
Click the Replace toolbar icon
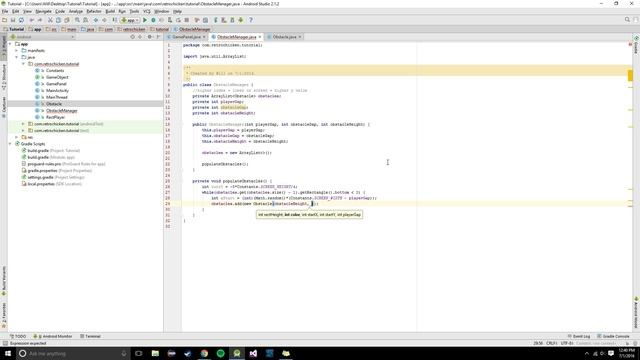point(85,20)
